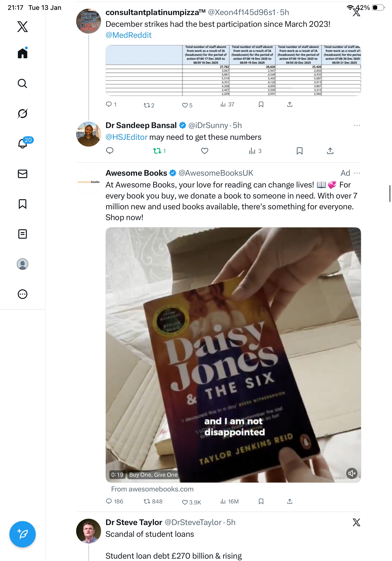Open Notifications bell with 20 badge

tap(23, 144)
